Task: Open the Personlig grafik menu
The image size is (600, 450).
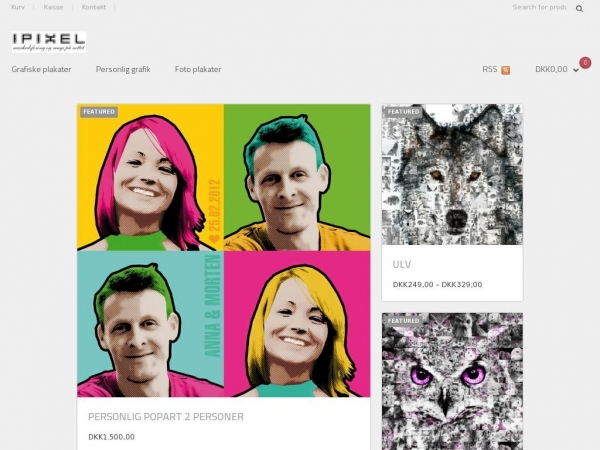Action: click(123, 69)
